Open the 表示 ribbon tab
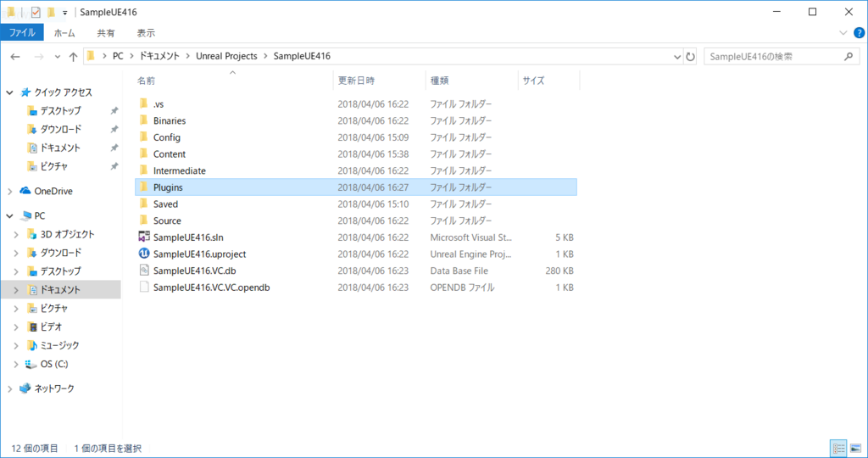Image resolution: width=868 pixels, height=458 pixels. pyautogui.click(x=146, y=33)
